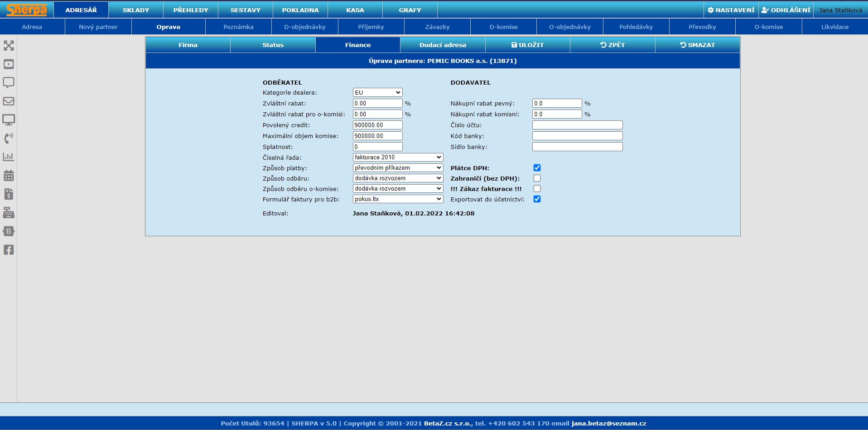Viewport: 868px width, 430px height.
Task: Switch to the Dodací adresa tab
Action: (x=443, y=45)
